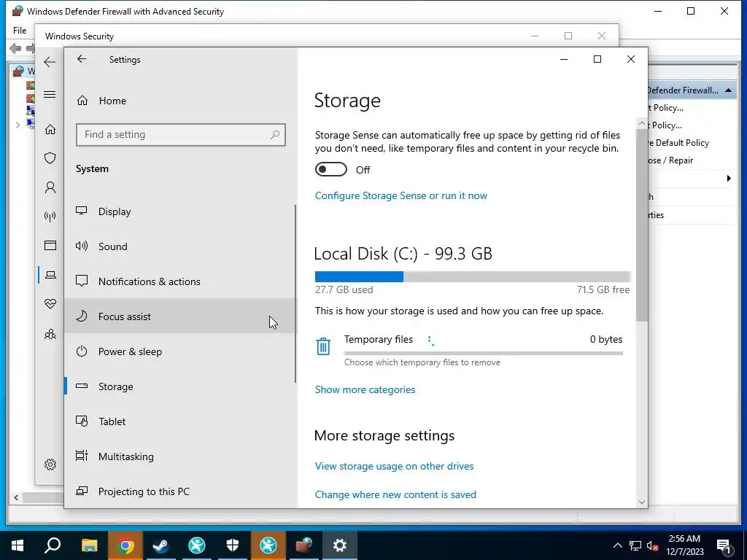The image size is (747, 560).
Task: Open Steam from taskbar
Action: (160, 545)
